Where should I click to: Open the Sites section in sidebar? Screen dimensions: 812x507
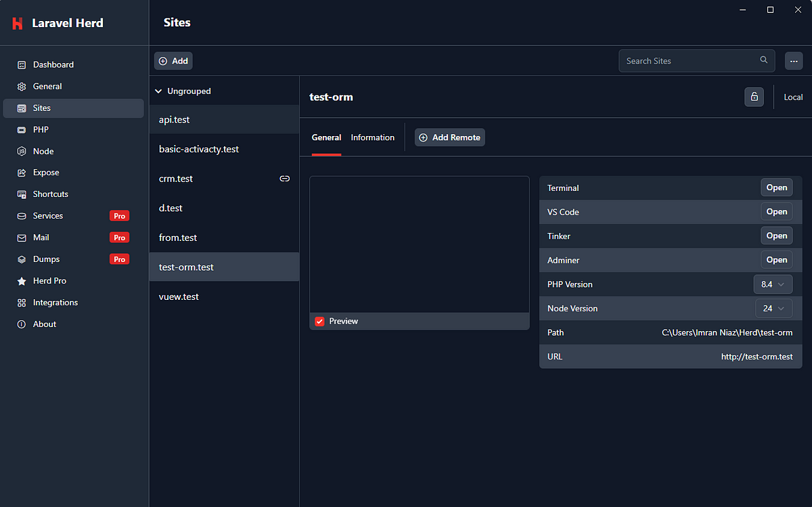[74, 108]
